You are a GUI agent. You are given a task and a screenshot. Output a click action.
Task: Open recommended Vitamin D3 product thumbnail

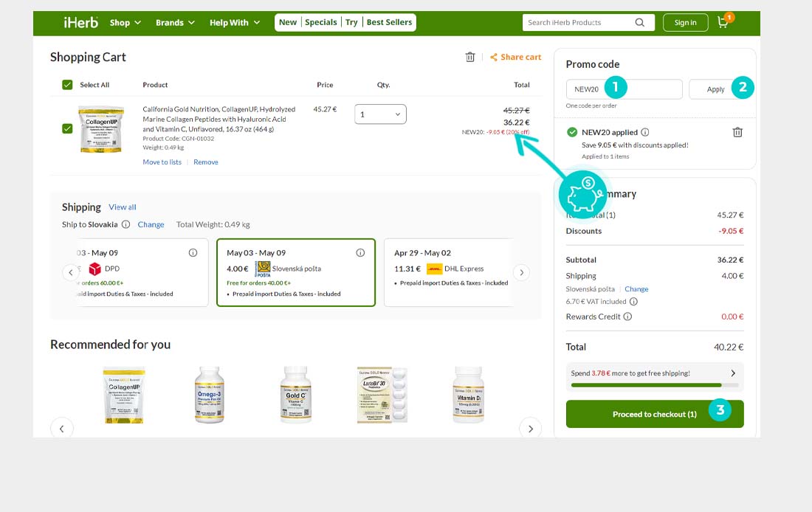[469, 395]
